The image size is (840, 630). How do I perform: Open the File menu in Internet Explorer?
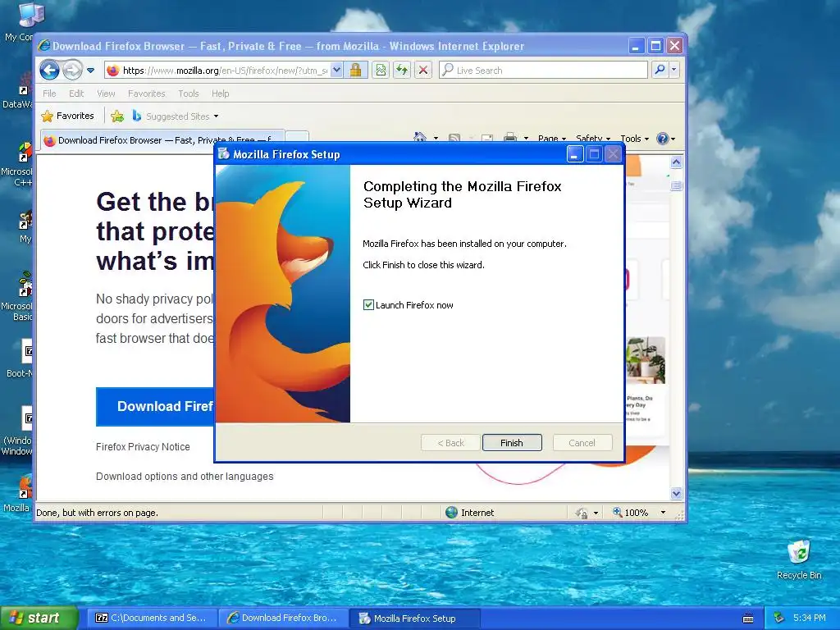coord(49,94)
